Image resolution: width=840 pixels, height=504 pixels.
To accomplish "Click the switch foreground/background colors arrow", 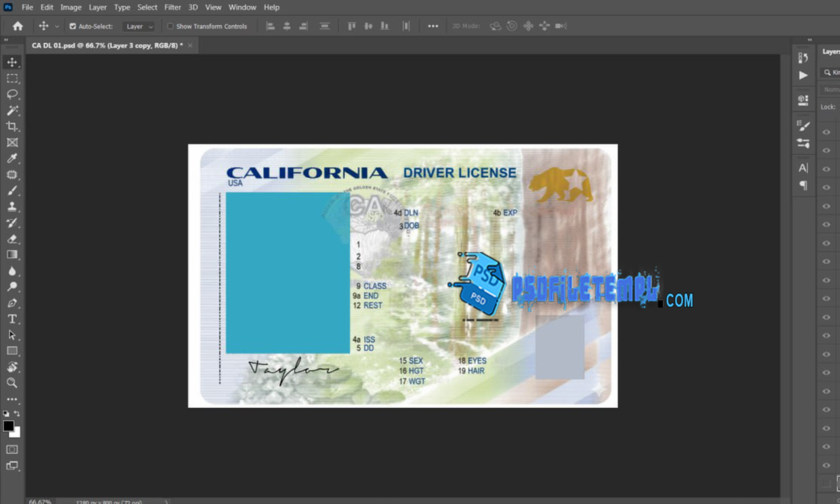I will [17, 414].
